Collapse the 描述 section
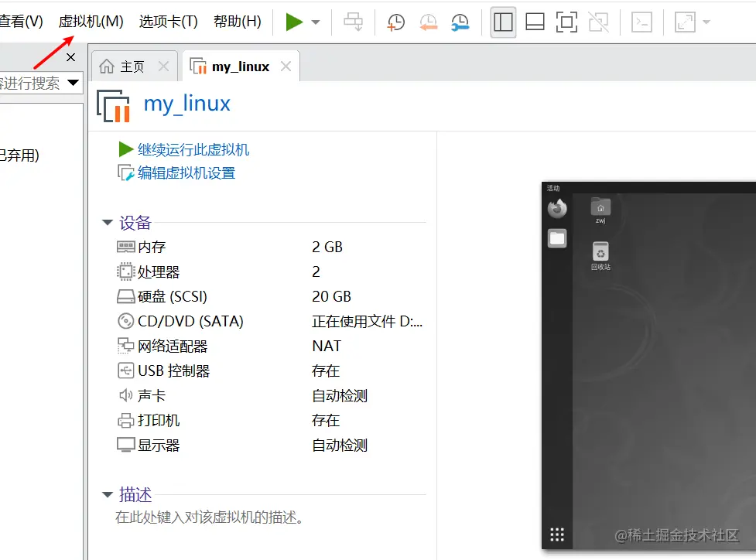The width and height of the screenshot is (756, 560). point(107,495)
